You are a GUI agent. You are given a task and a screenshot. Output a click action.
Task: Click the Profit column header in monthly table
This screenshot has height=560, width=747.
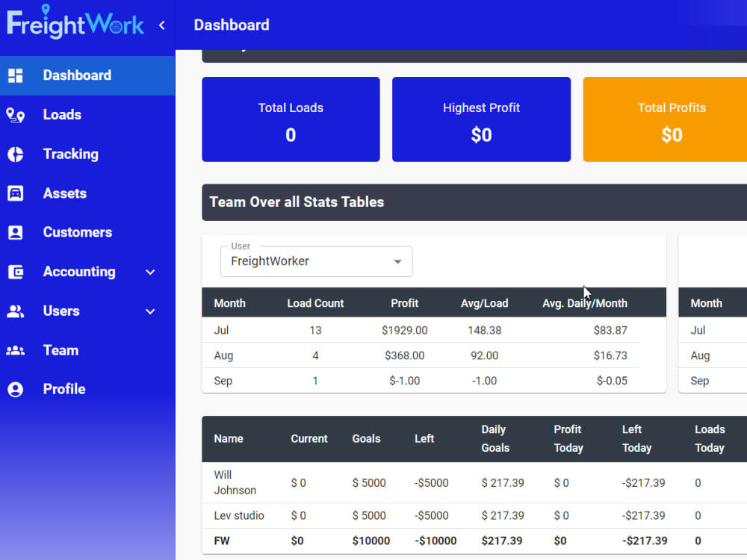pyautogui.click(x=404, y=303)
